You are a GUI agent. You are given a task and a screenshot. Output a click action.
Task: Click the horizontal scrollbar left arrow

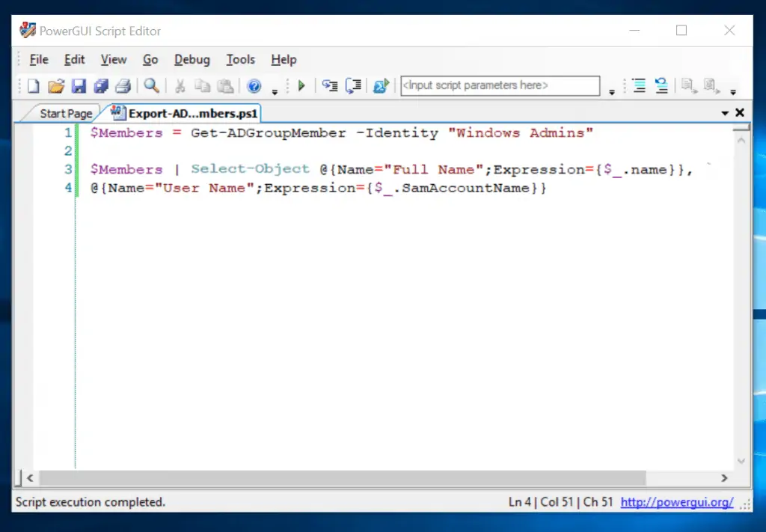[x=30, y=478]
